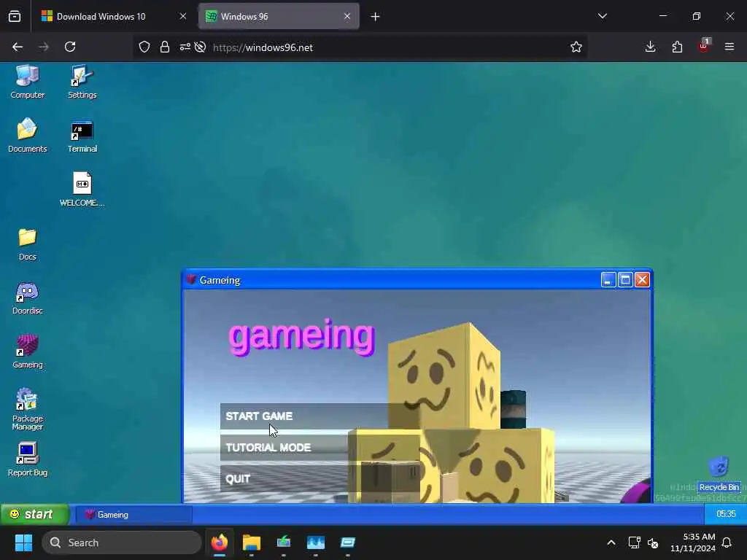Open the WELCOME markdown file icon

[82, 189]
